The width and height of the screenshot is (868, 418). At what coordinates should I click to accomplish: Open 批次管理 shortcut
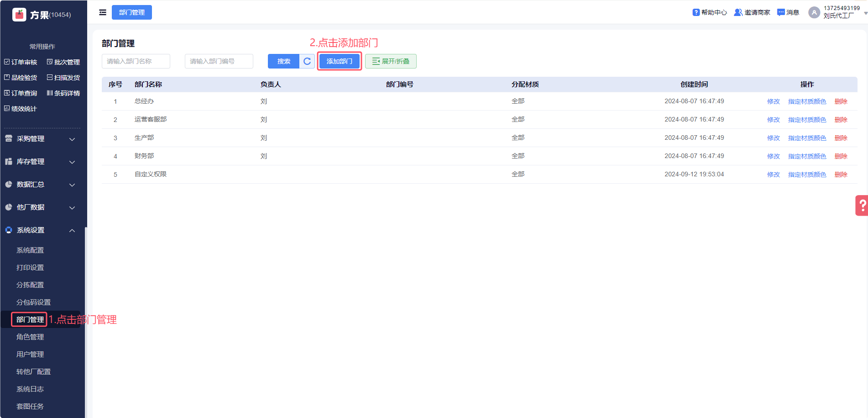[x=63, y=62]
